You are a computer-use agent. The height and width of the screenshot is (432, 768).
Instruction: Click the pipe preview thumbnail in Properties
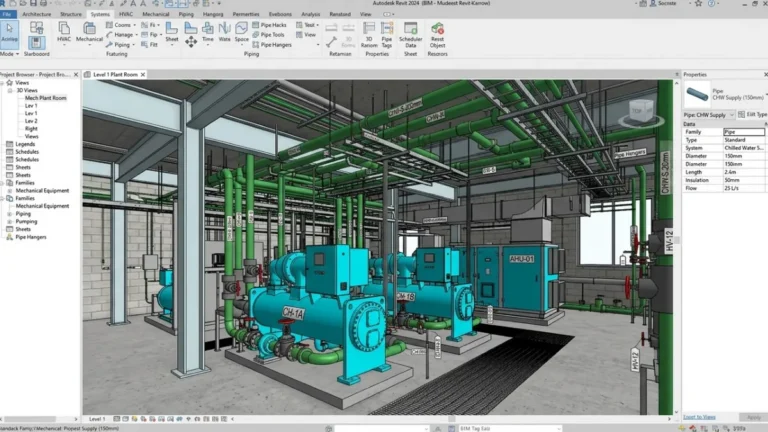point(697,94)
